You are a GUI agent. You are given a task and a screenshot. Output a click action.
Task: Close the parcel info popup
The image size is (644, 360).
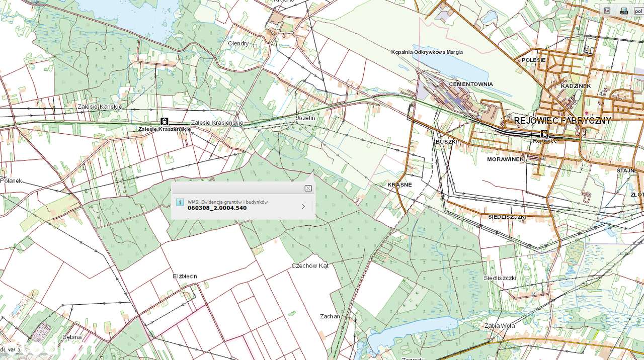[x=308, y=188]
